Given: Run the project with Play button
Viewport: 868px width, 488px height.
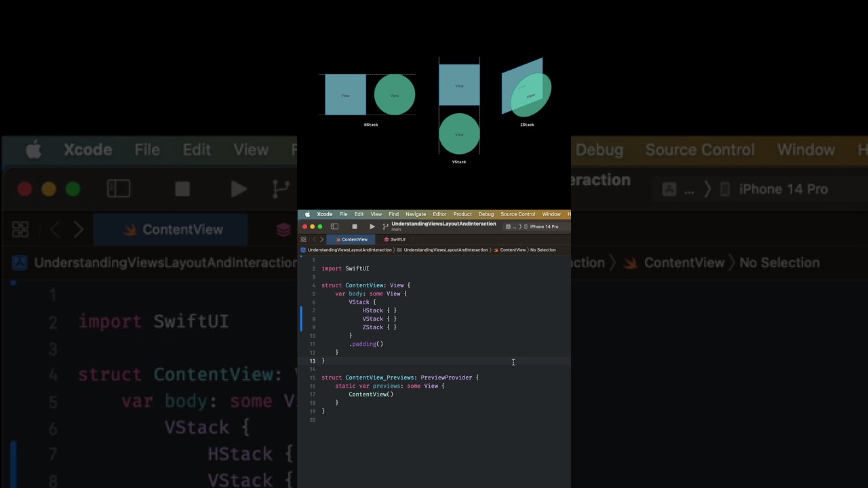Looking at the screenshot, I should tap(372, 226).
